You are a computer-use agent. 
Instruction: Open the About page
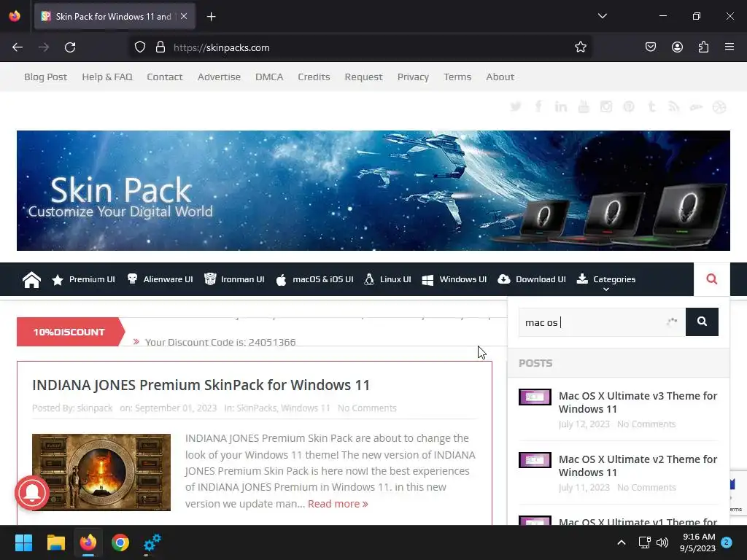coord(500,77)
